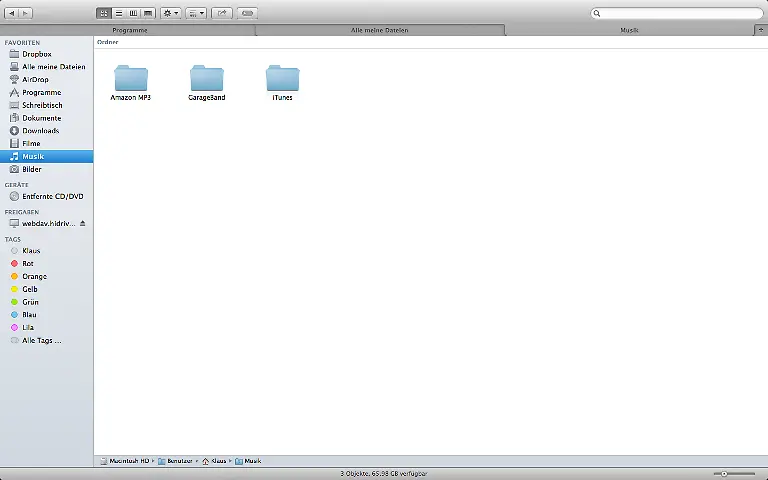Select the GarageBand folder
Image resolution: width=768 pixels, height=480 pixels.
click(207, 82)
